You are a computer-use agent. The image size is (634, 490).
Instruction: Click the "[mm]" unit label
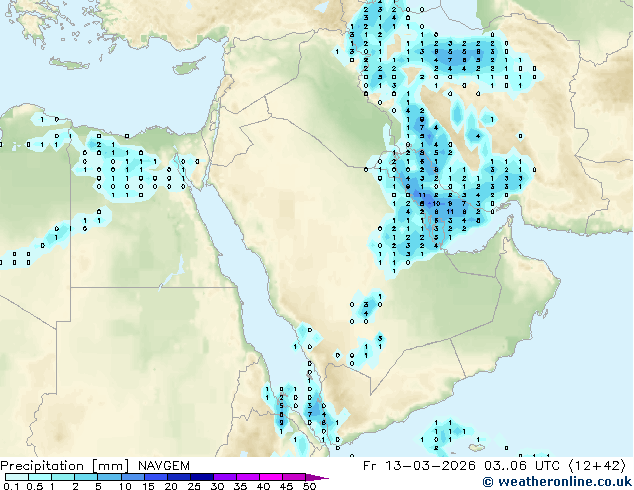[110, 466]
